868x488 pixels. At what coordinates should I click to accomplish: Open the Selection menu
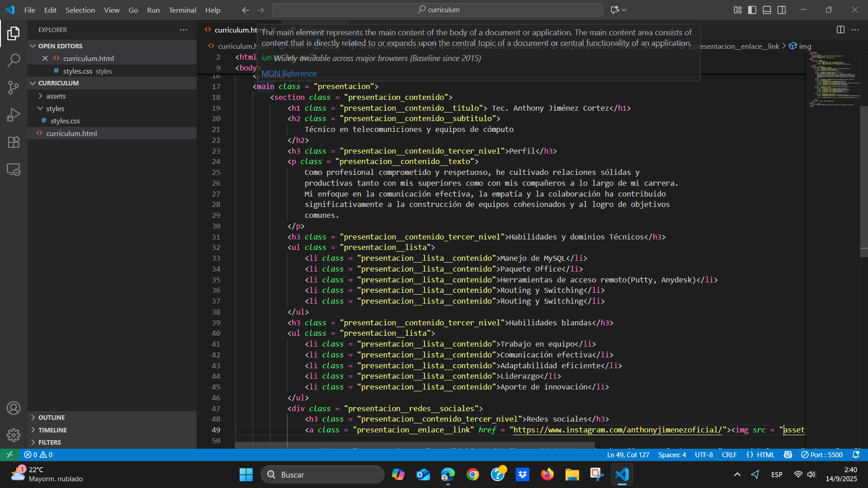[x=80, y=10]
